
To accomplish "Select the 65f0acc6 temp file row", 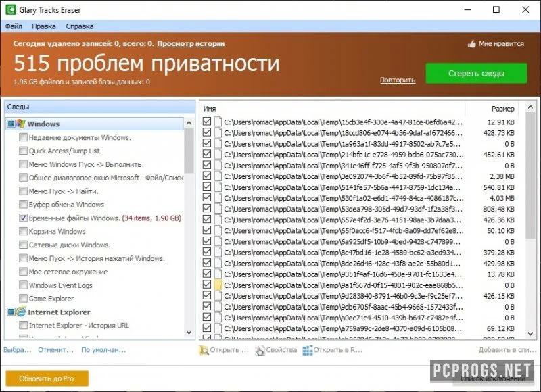I will (x=359, y=230).
